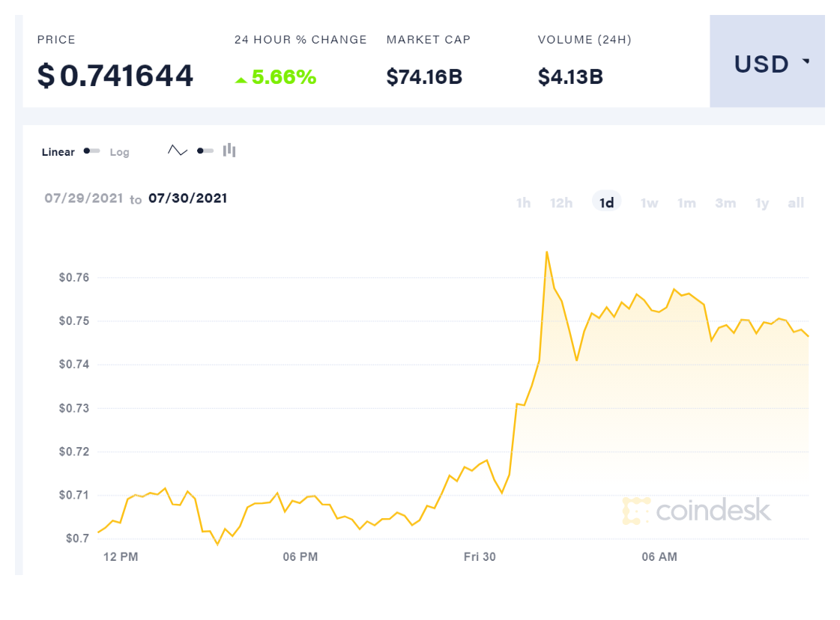The image size is (840, 620).
Task: Select the 1d time range
Action: click(x=606, y=203)
